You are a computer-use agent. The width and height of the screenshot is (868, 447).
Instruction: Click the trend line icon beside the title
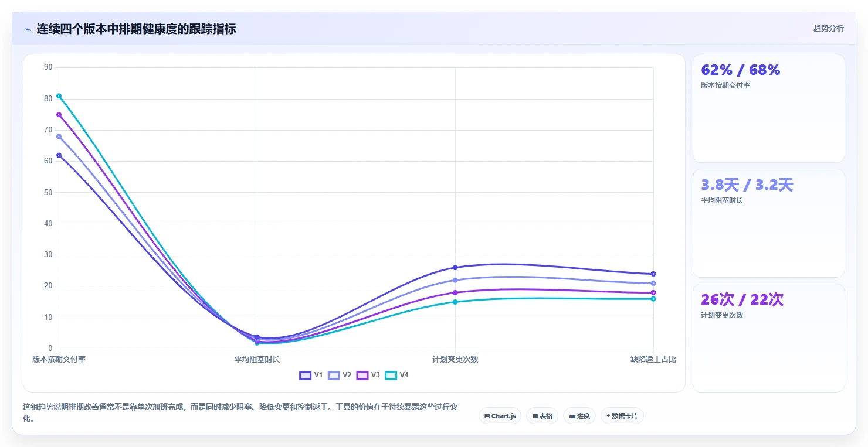28,29
